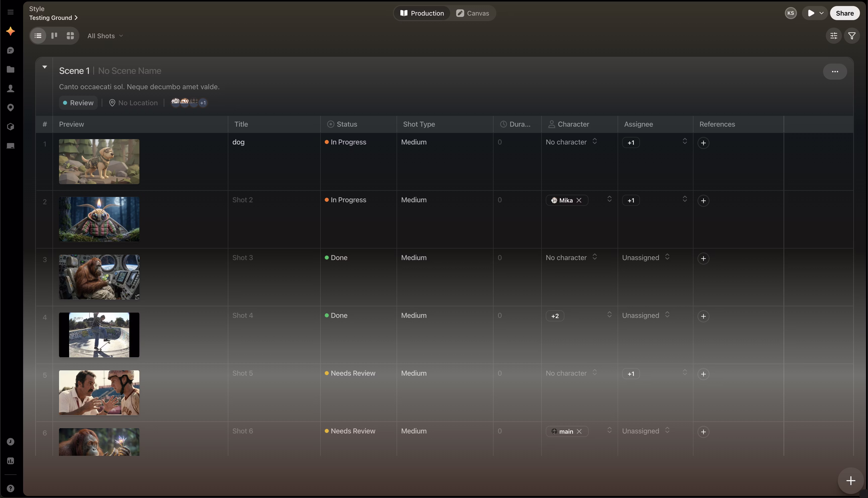Add a reference to the dog shot

click(x=703, y=143)
